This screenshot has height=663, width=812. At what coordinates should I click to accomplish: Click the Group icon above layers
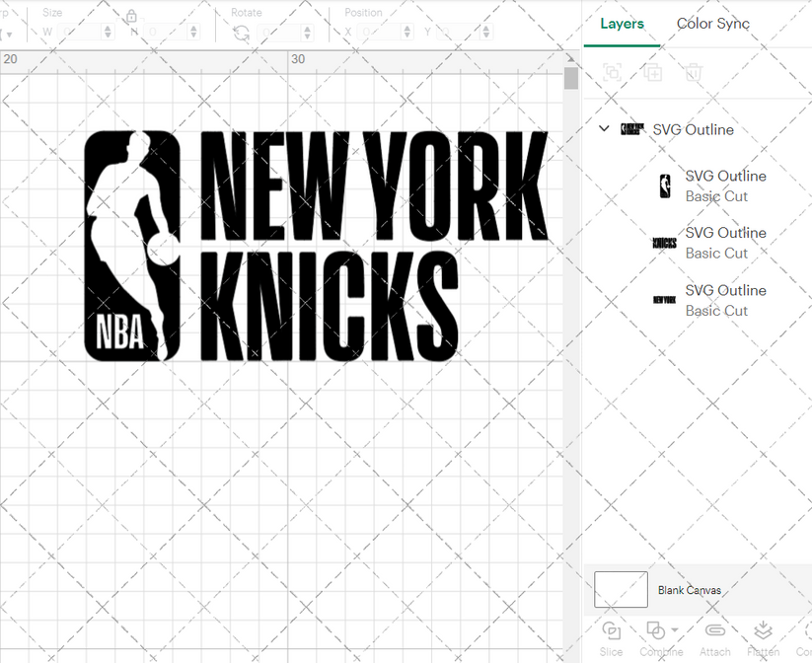tap(612, 72)
